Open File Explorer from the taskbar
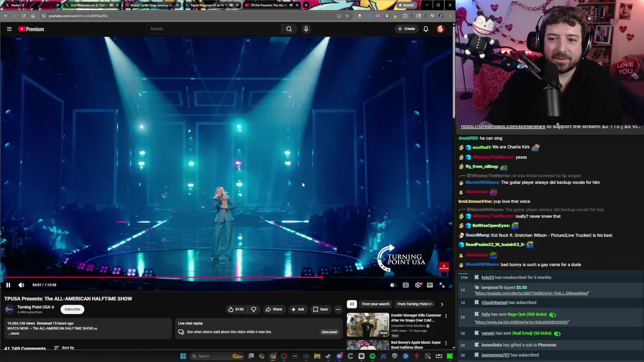 click(x=317, y=356)
